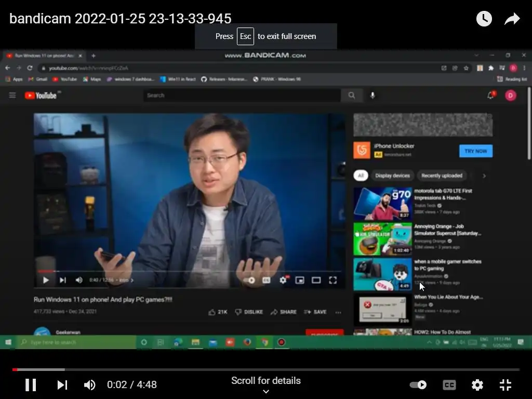Open the pink D account avatar on YouTube
This screenshot has width=532, height=399.
pos(511,96)
